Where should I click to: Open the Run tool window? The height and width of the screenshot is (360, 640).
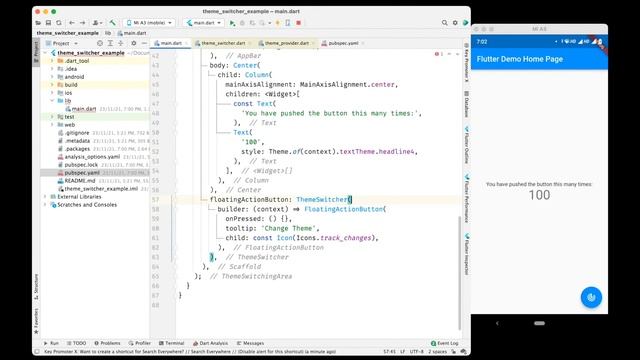pyautogui.click(x=51, y=343)
